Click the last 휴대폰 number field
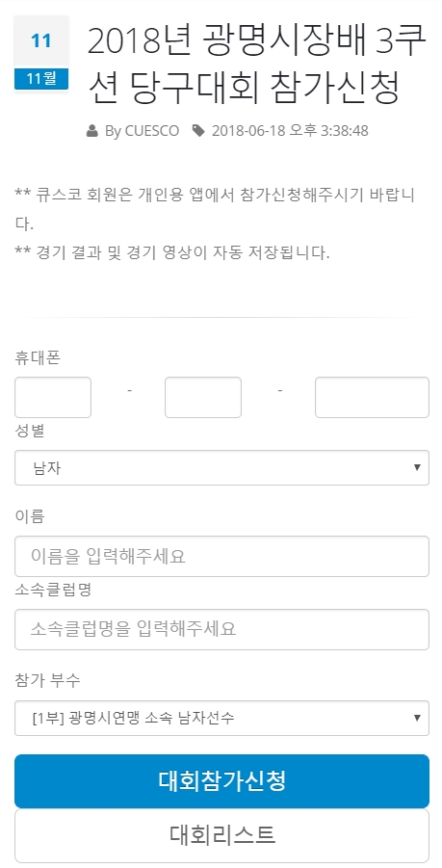Viewport: 442px width, 868px height. point(372,398)
